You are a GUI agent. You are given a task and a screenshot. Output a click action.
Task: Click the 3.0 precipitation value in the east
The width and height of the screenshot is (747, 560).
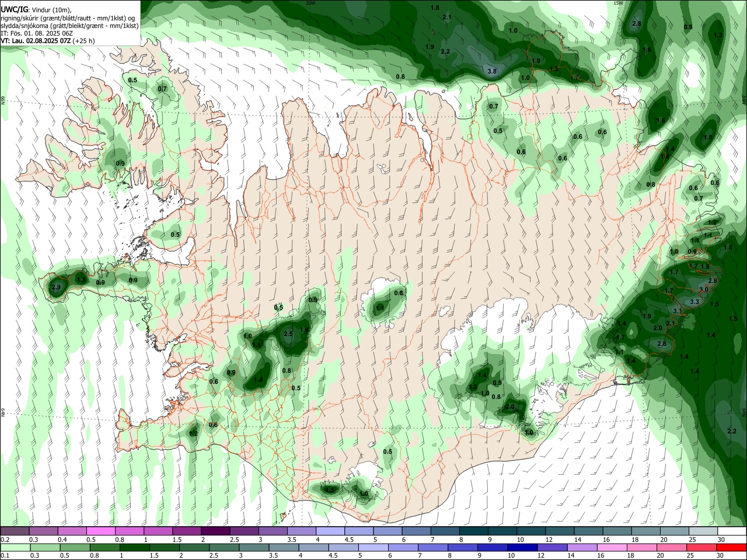[704, 289]
